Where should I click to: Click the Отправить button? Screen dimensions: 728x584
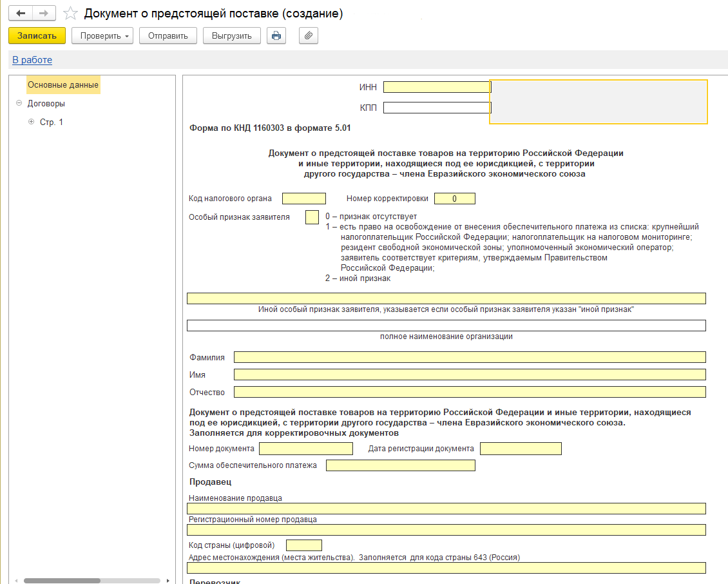click(x=168, y=35)
